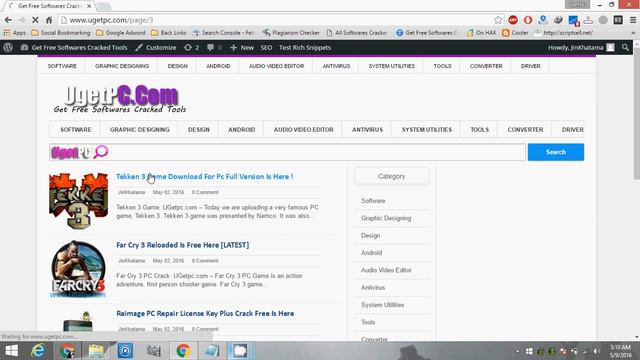Screen dimensions: 640x360
Task: Click the volume speaker tray icon
Action: pos(596,351)
